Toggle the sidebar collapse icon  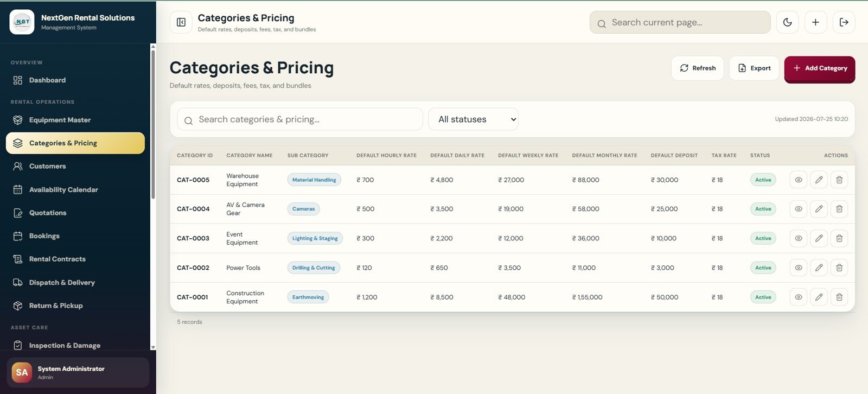(x=181, y=22)
